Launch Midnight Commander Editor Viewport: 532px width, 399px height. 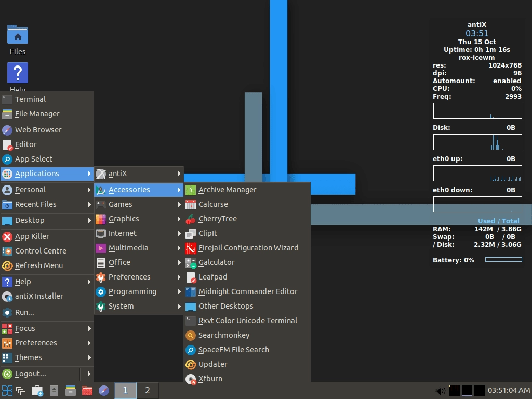click(247, 292)
